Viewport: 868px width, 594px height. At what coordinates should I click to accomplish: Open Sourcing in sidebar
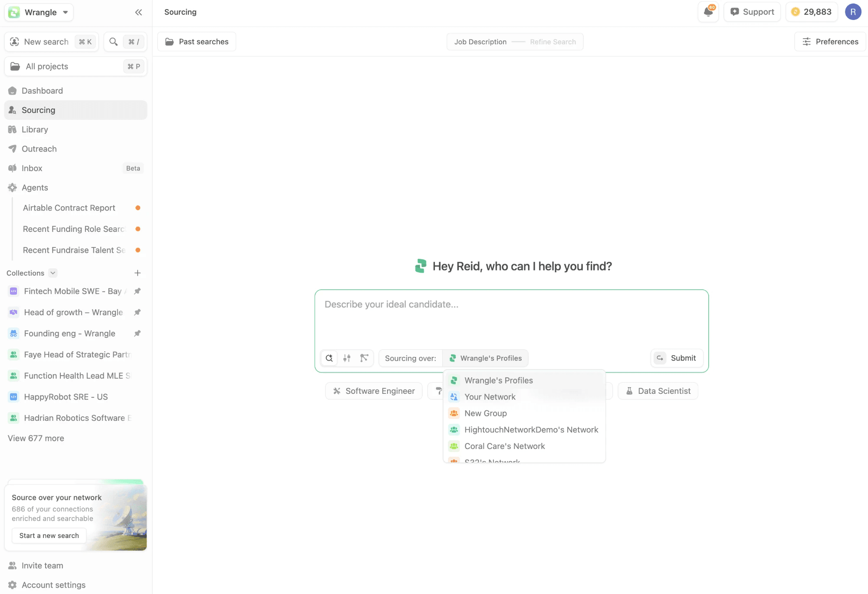pos(76,110)
